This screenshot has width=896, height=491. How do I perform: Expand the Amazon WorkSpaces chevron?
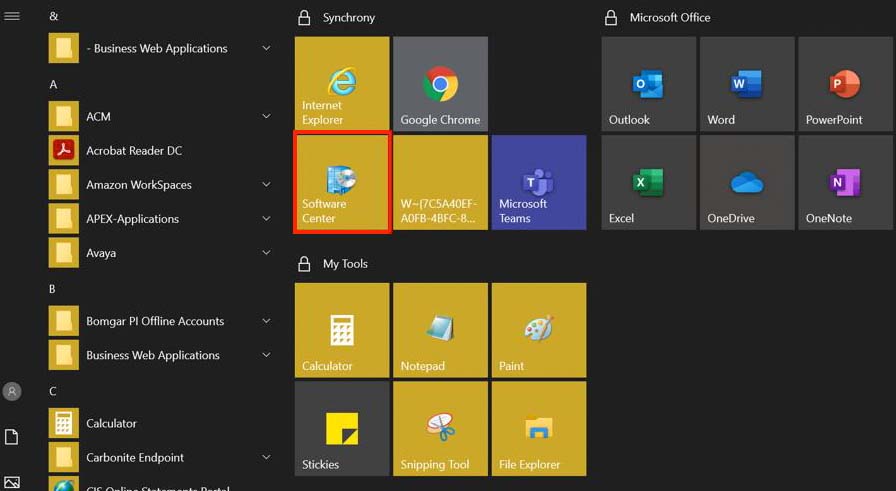click(x=266, y=185)
